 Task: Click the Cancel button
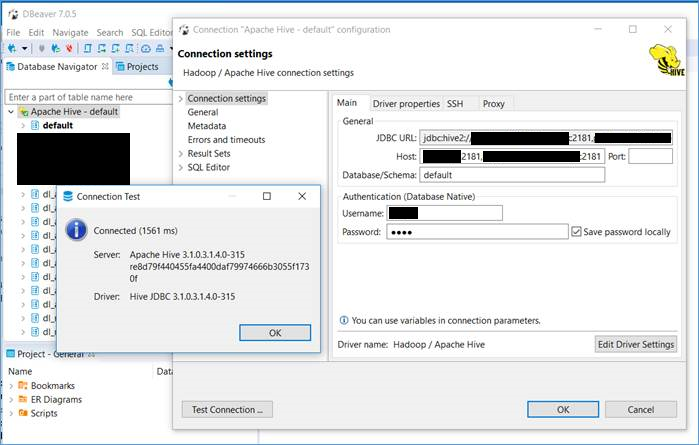(x=641, y=409)
